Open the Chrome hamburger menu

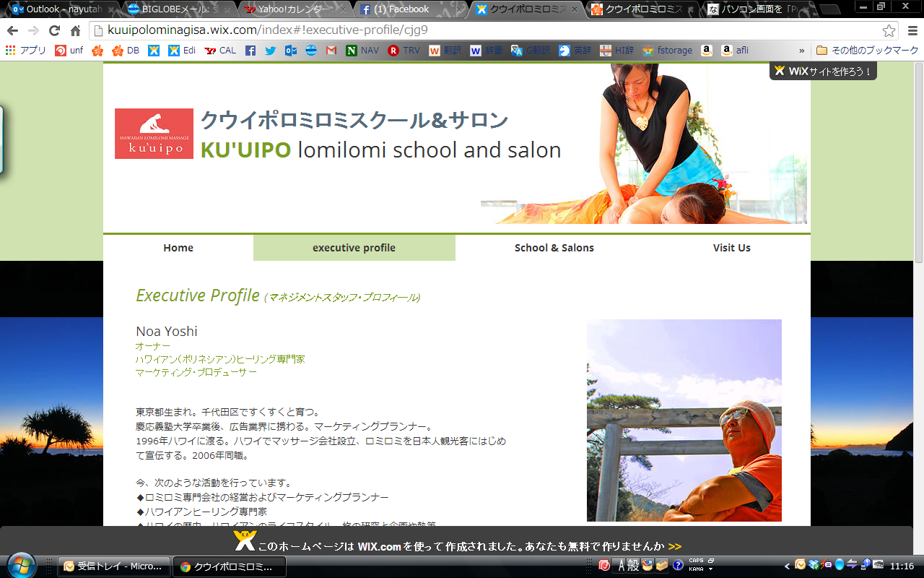point(910,31)
